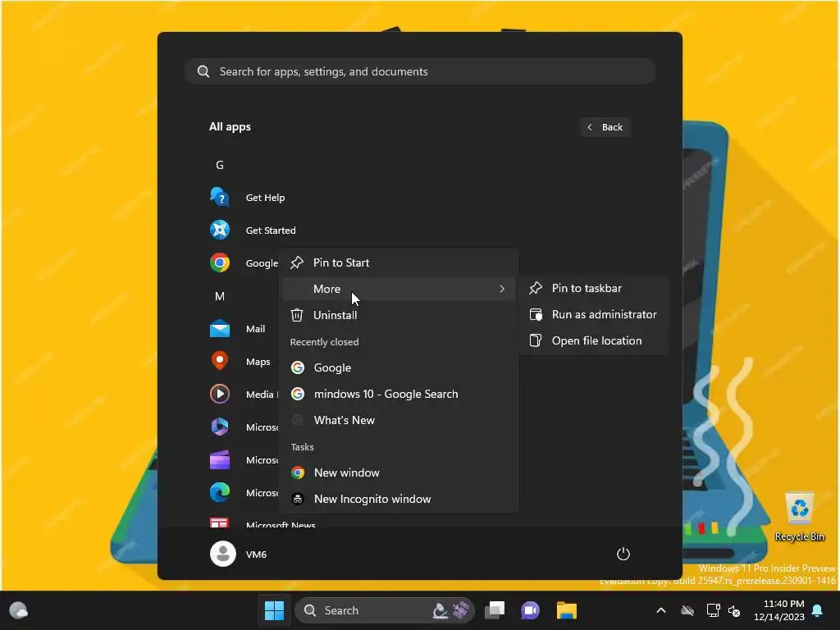Click the "Get Help" app label
The height and width of the screenshot is (630, 840).
265,198
